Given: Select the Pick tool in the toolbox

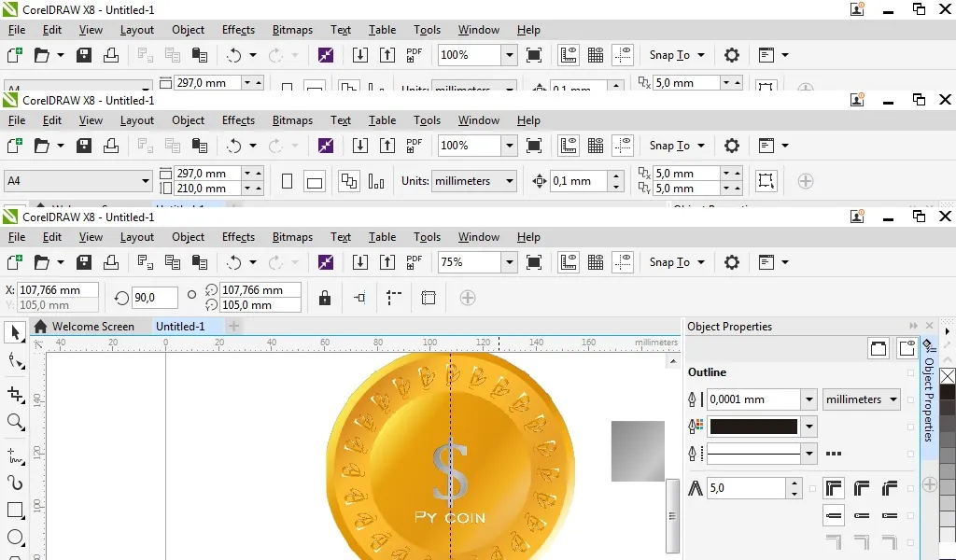Looking at the screenshot, I should (16, 332).
